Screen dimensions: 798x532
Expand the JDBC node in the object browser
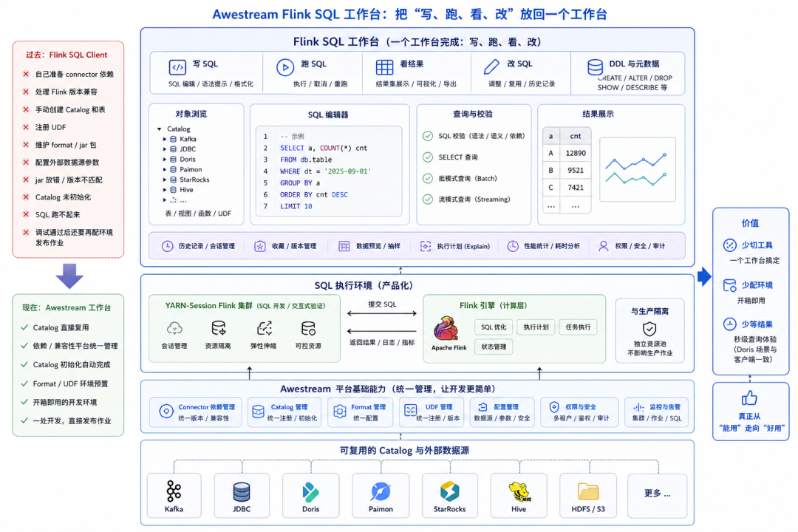click(x=164, y=149)
